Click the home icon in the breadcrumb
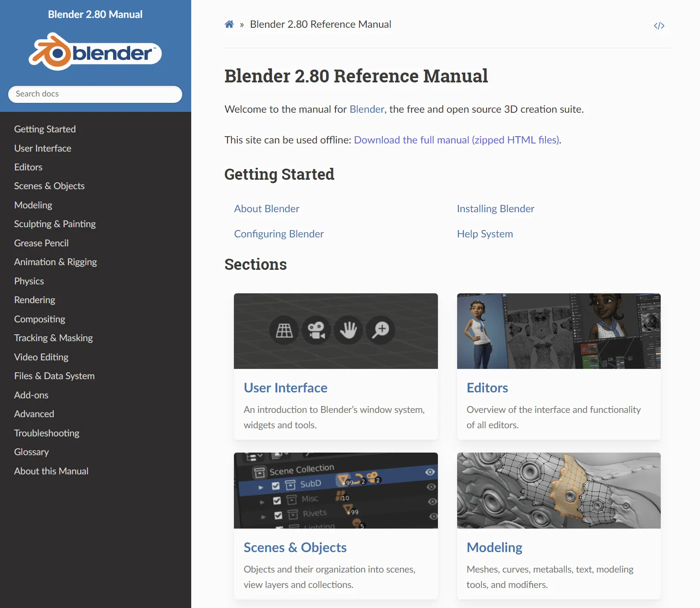 pyautogui.click(x=229, y=24)
